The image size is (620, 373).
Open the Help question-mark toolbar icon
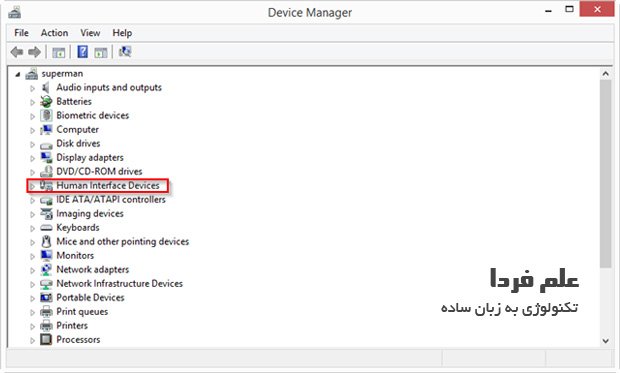(83, 51)
